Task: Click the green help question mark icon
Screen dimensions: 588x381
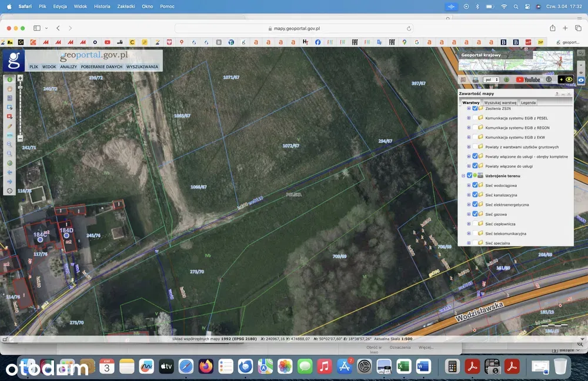Action: click(x=506, y=79)
